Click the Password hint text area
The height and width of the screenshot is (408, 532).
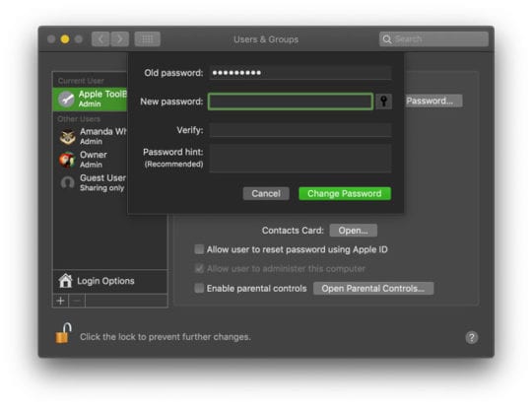(x=300, y=159)
